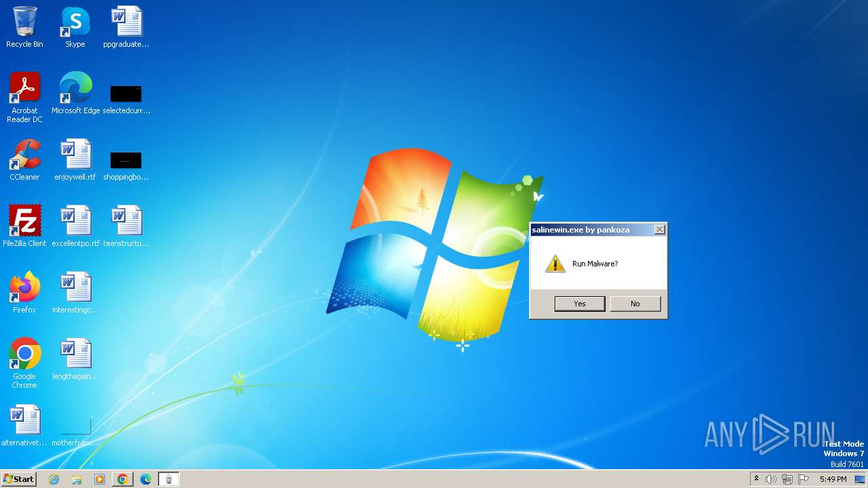Click the Show desktop button

(x=860, y=479)
